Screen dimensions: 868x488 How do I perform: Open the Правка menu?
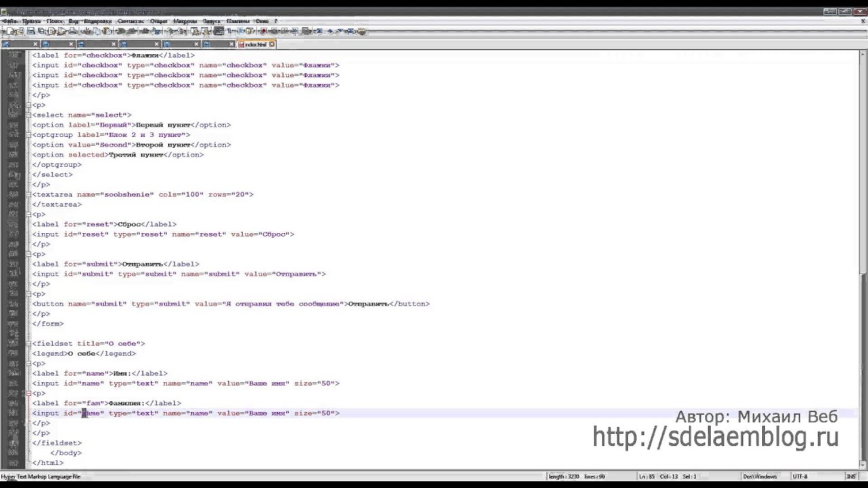pos(31,21)
